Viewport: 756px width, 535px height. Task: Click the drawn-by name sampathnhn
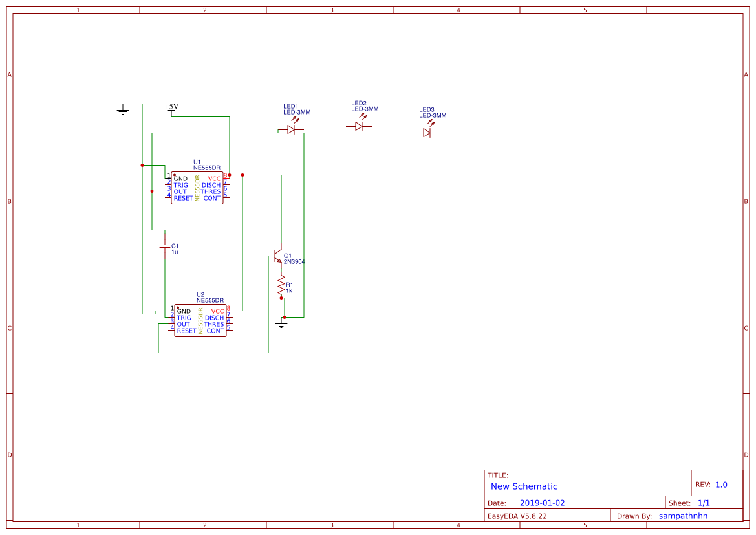[683, 516]
